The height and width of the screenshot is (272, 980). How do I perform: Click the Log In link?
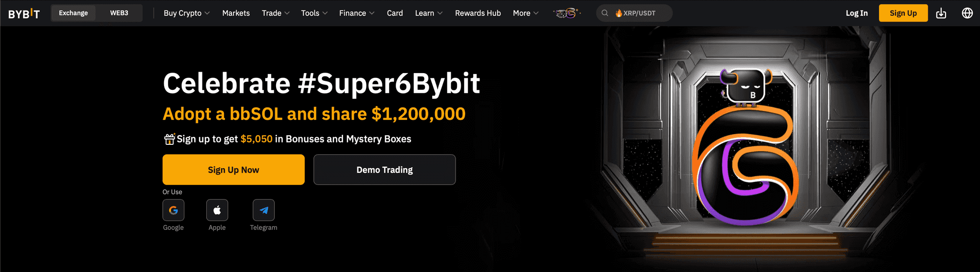click(x=857, y=13)
